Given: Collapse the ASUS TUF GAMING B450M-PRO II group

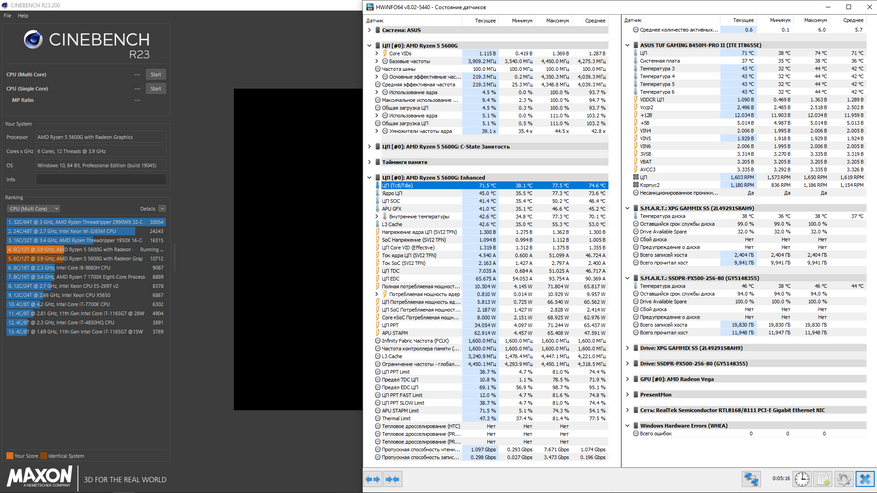Looking at the screenshot, I should click(x=628, y=45).
